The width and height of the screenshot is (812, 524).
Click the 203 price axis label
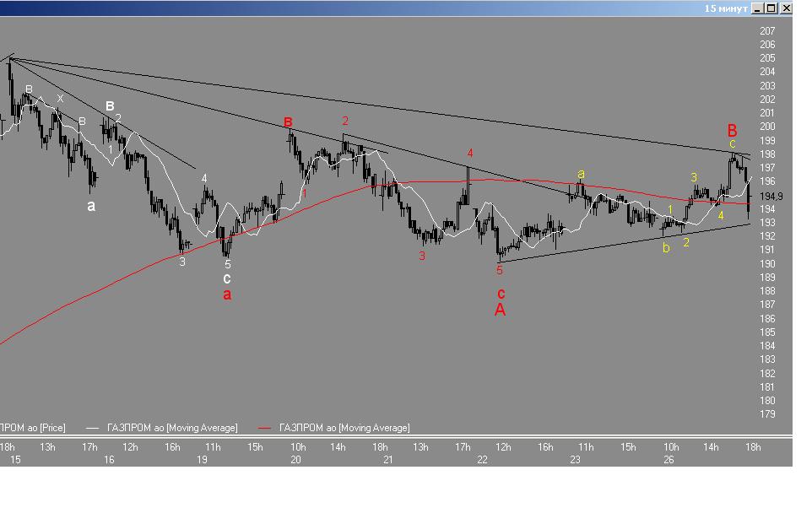(x=767, y=85)
